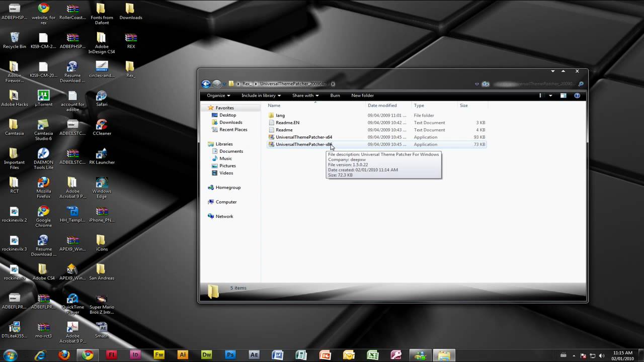The height and width of the screenshot is (362, 644).
Task: Open the Explorer Help button
Action: pyautogui.click(x=577, y=96)
